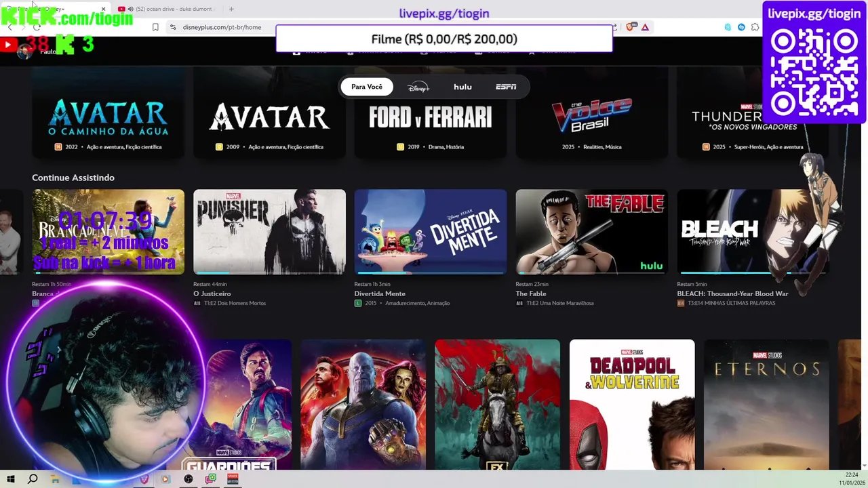Select the Para Você filter tab
This screenshot has width=868, height=488.
(367, 87)
